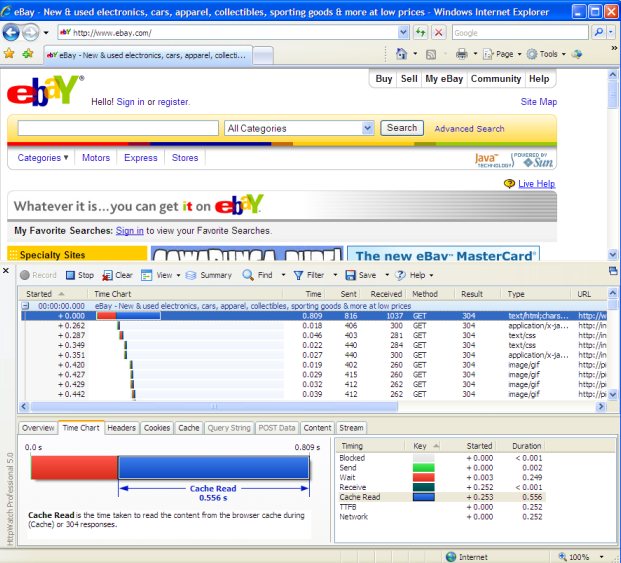Viewport: 621px width, 563px height.
Task: Click the blue Cache Read color key
Action: [x=423, y=497]
